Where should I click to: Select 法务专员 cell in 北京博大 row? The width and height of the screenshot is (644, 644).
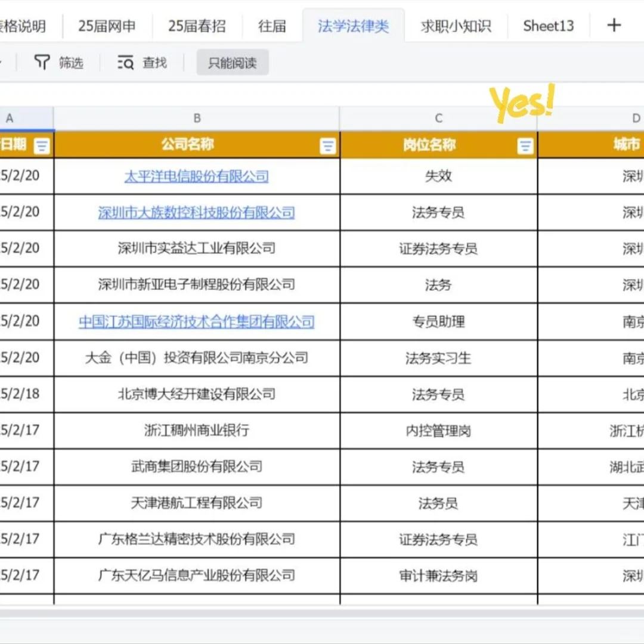(x=439, y=394)
